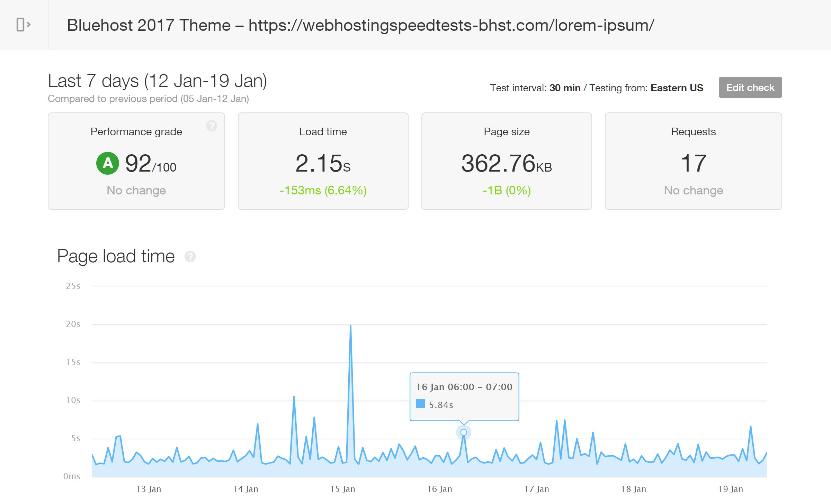
Task: Click the 0ms y-axis label
Action: click(72, 476)
